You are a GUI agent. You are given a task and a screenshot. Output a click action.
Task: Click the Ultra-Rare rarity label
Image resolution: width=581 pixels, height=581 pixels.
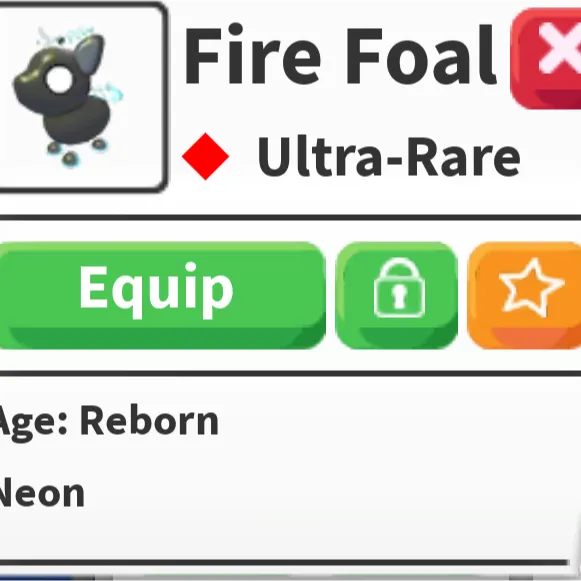(x=389, y=157)
